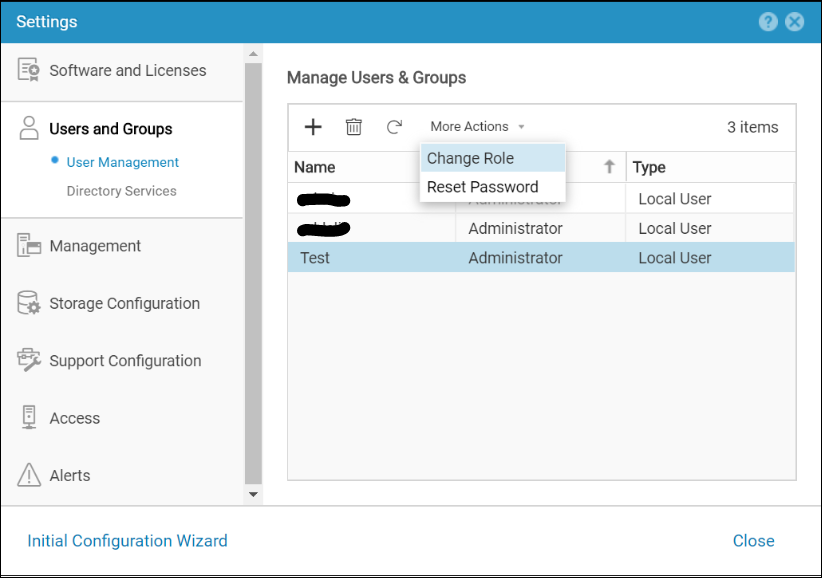Choose Reset Password menu entry
This screenshot has width=822, height=578.
482,187
